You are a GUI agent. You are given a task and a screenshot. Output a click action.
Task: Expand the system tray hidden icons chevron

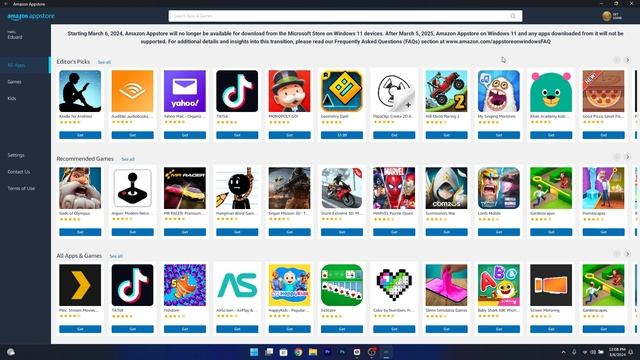point(564,352)
